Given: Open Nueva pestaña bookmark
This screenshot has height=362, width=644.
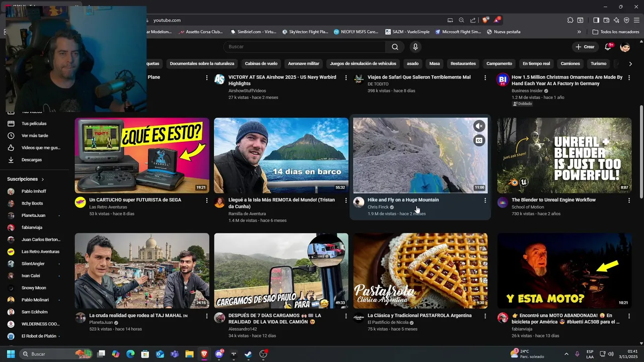Looking at the screenshot, I should click(x=504, y=32).
